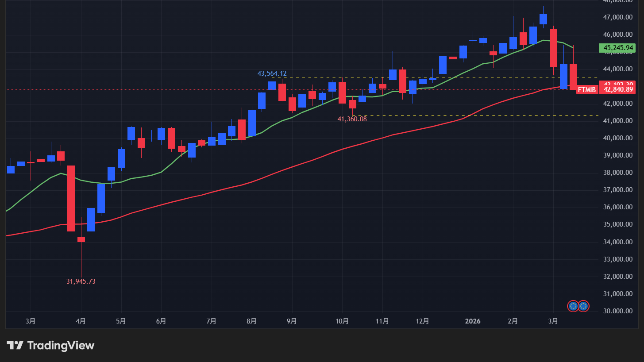Click the TradingView wordmark link

(x=61, y=345)
